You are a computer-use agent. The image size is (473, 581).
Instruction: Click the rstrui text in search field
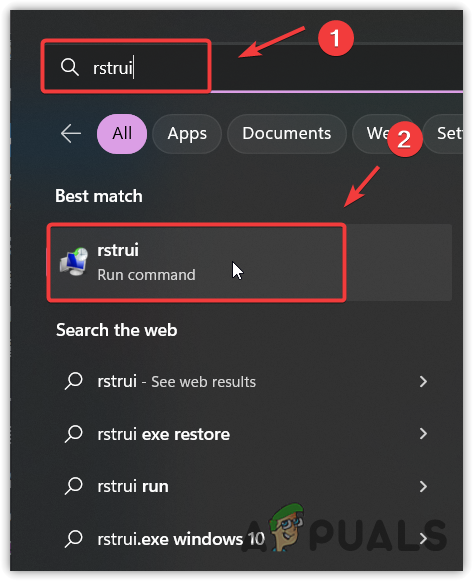click(113, 68)
